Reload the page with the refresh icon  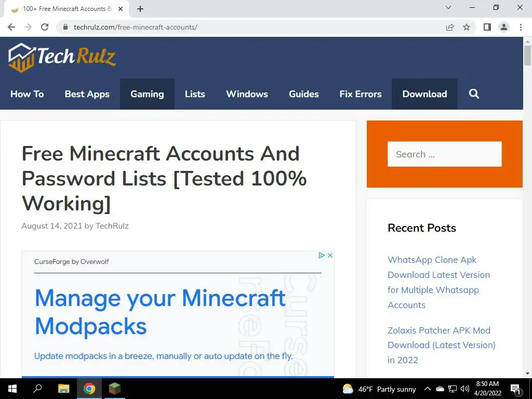tap(45, 27)
